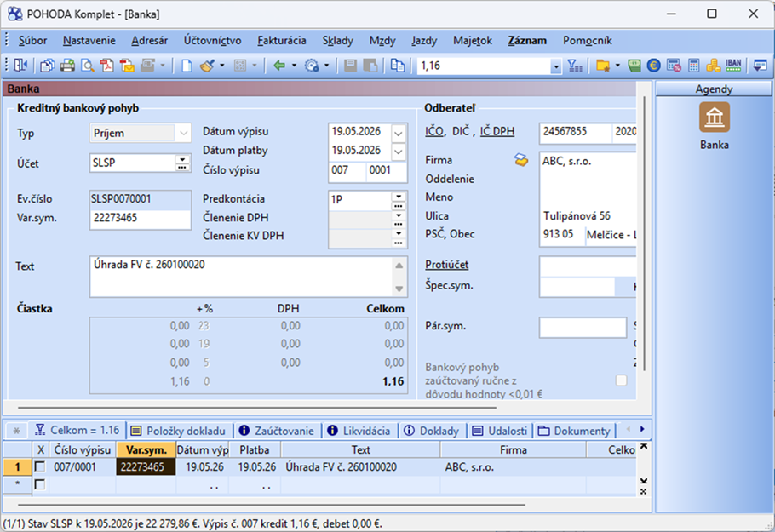Click the print toolbar icon
The image size is (775, 532).
click(67, 66)
